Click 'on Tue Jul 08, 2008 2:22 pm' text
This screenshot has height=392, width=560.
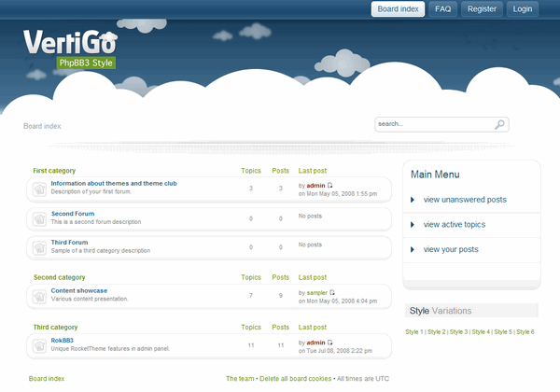335,351
